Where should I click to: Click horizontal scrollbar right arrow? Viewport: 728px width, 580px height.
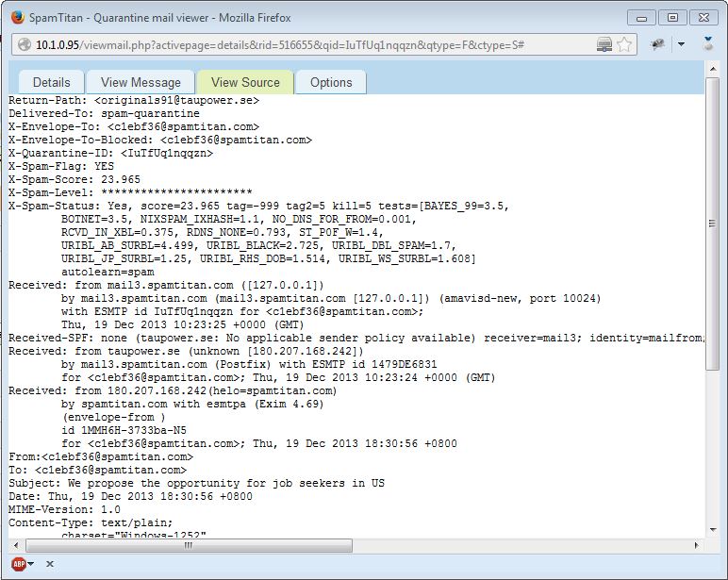pyautogui.click(x=697, y=545)
